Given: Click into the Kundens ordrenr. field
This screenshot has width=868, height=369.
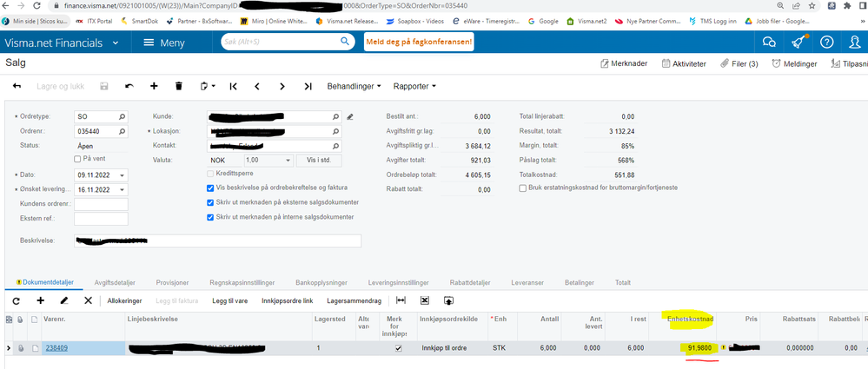Looking at the screenshot, I should pyautogui.click(x=101, y=204).
